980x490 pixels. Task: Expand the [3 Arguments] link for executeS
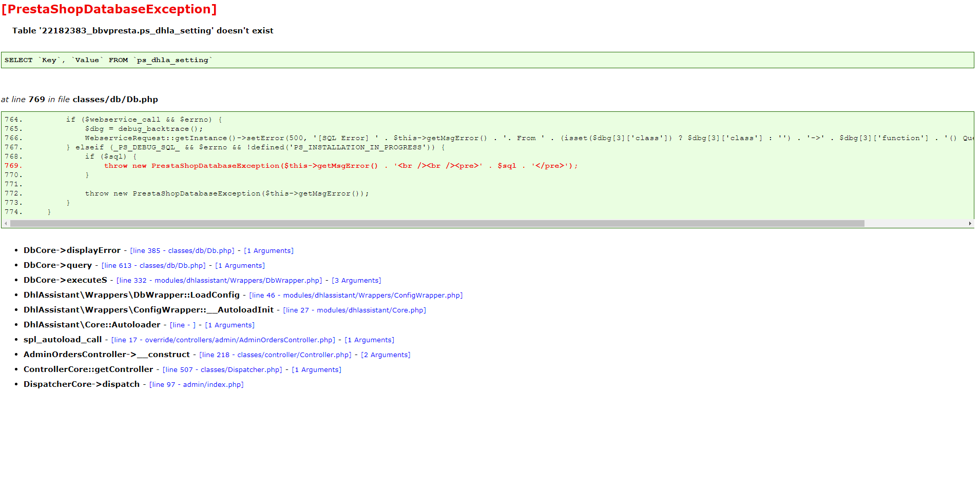click(356, 281)
